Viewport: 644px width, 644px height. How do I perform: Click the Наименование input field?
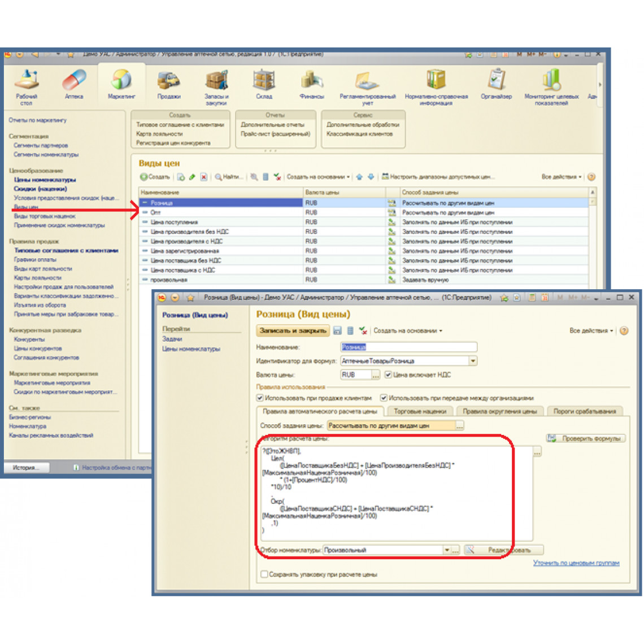[x=408, y=347]
